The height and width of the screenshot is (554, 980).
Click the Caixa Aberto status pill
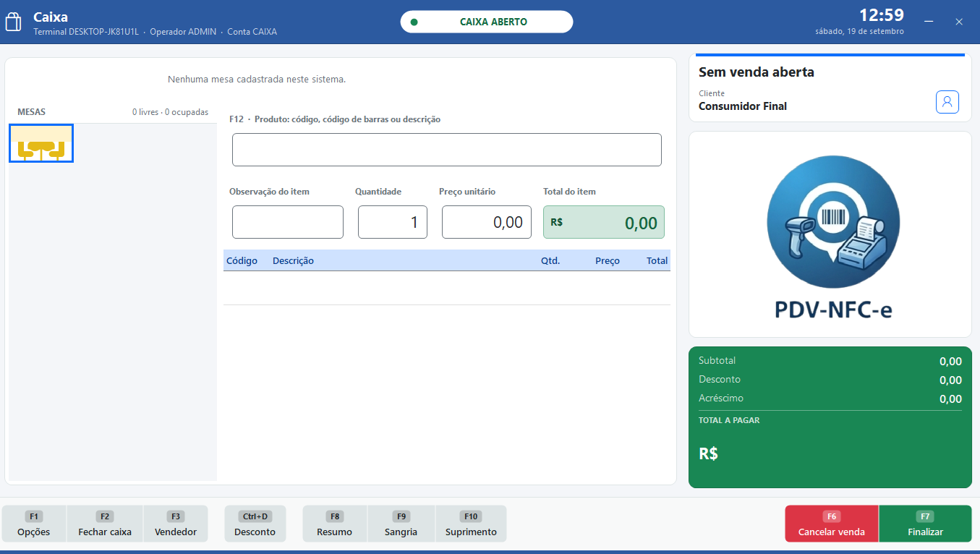coord(487,22)
